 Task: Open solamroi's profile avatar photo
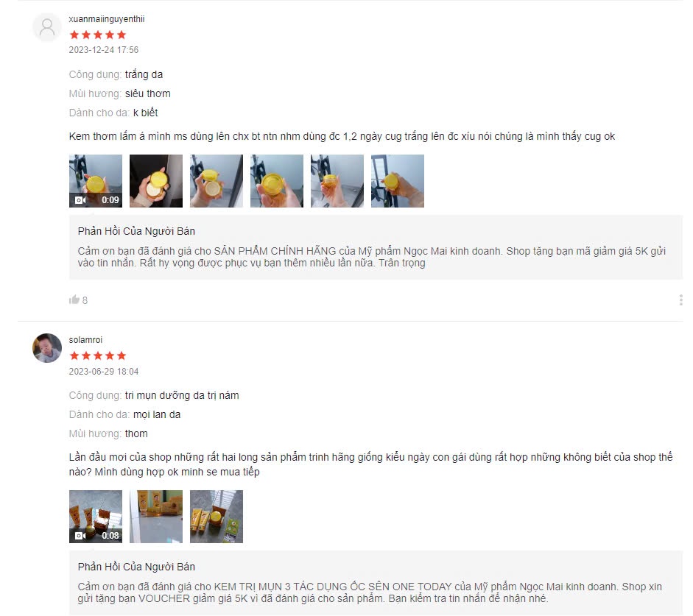pos(47,348)
